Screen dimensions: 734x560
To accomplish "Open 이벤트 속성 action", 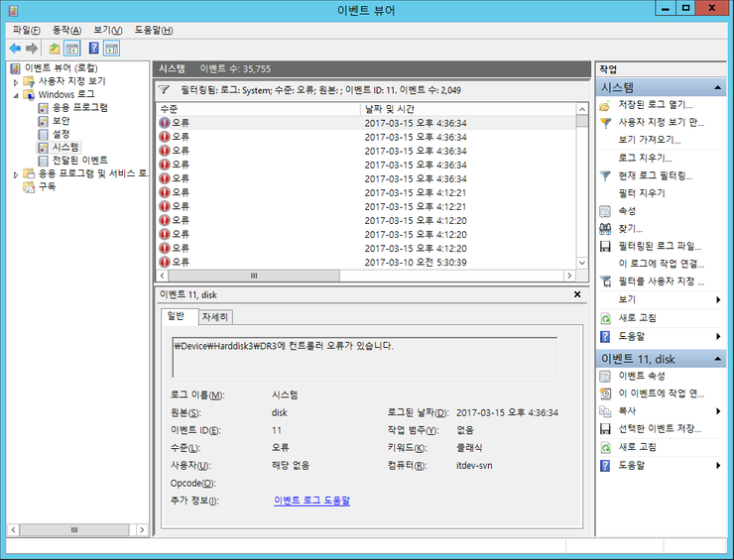I will coord(642,376).
